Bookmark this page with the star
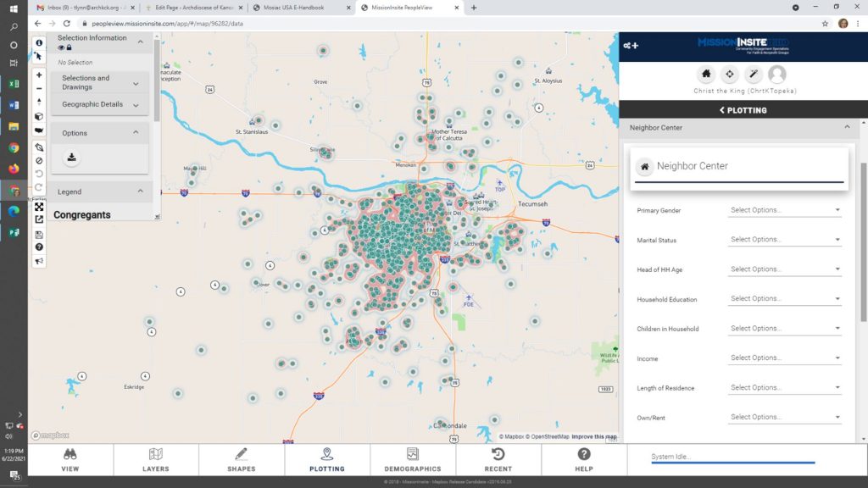868x488 pixels. click(x=825, y=24)
